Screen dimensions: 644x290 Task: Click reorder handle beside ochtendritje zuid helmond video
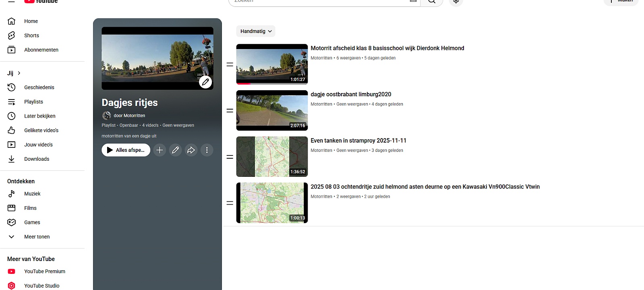[x=230, y=203]
